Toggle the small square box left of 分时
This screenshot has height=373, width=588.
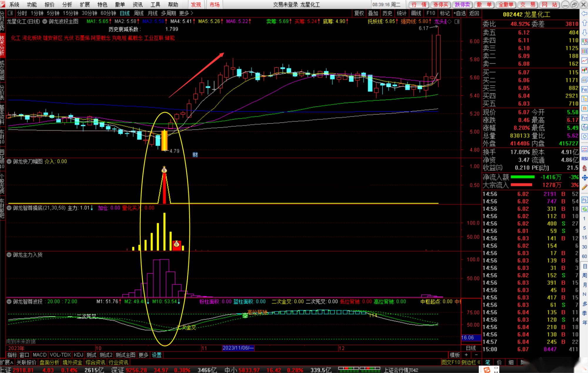click(x=10, y=13)
